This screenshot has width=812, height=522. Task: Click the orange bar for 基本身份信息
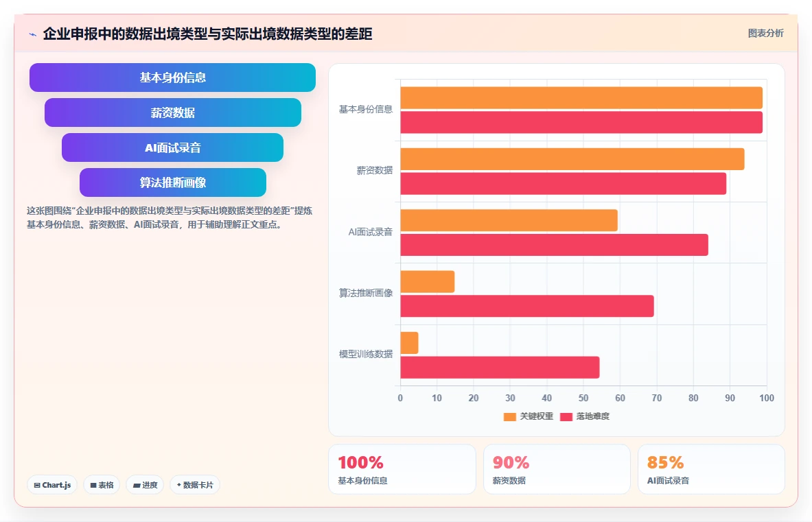pyautogui.click(x=581, y=98)
